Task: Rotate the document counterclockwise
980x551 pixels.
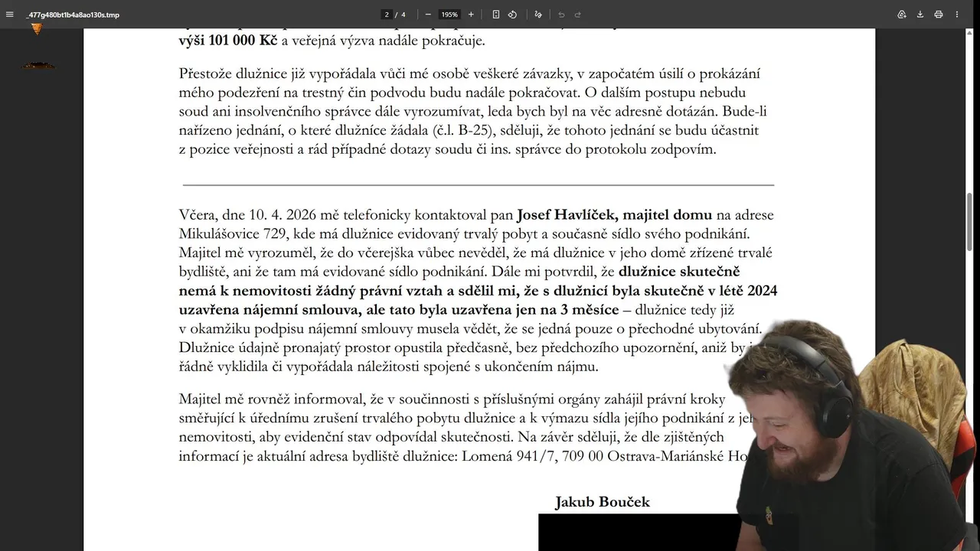Action: tap(512, 15)
